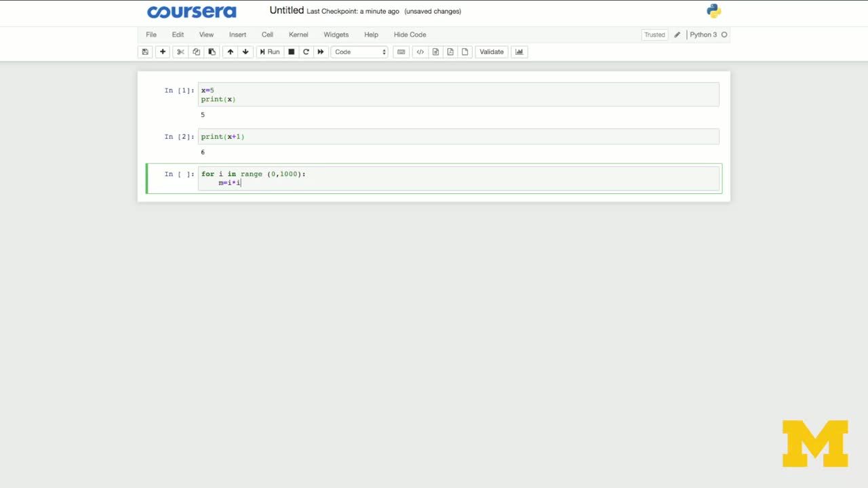Move the selected cell down with the arrow icon
Image resolution: width=868 pixels, height=488 pixels.
(x=245, y=52)
